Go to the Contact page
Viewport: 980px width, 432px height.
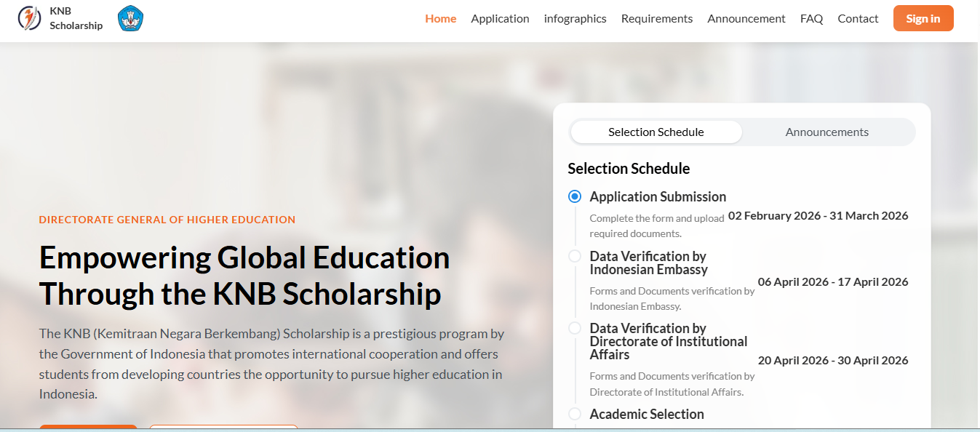[x=858, y=19]
